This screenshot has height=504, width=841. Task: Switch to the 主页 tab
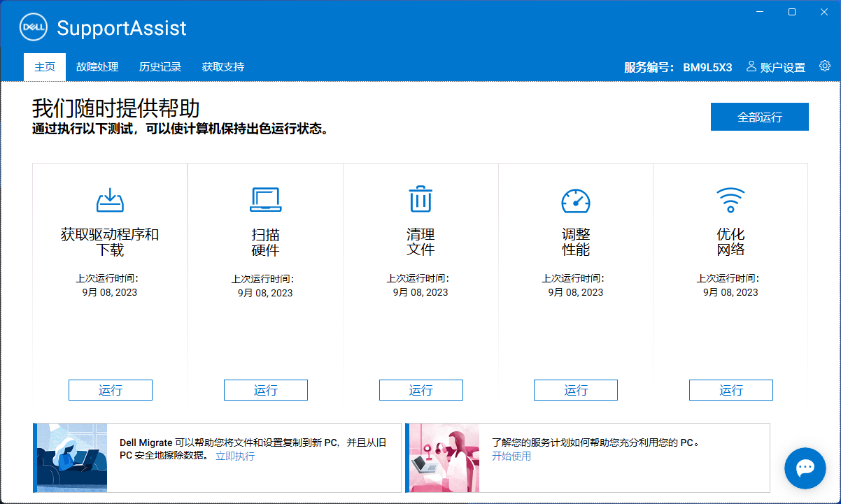[x=45, y=67]
